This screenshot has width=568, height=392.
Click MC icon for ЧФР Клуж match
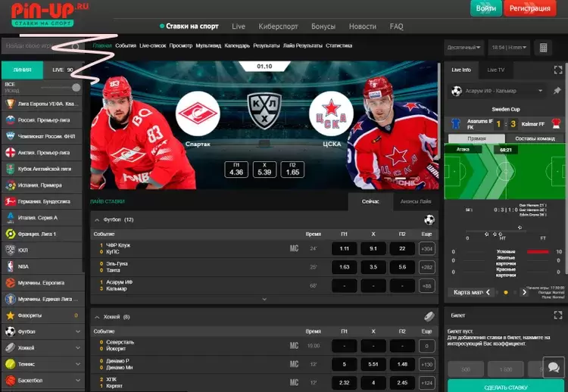(x=294, y=249)
